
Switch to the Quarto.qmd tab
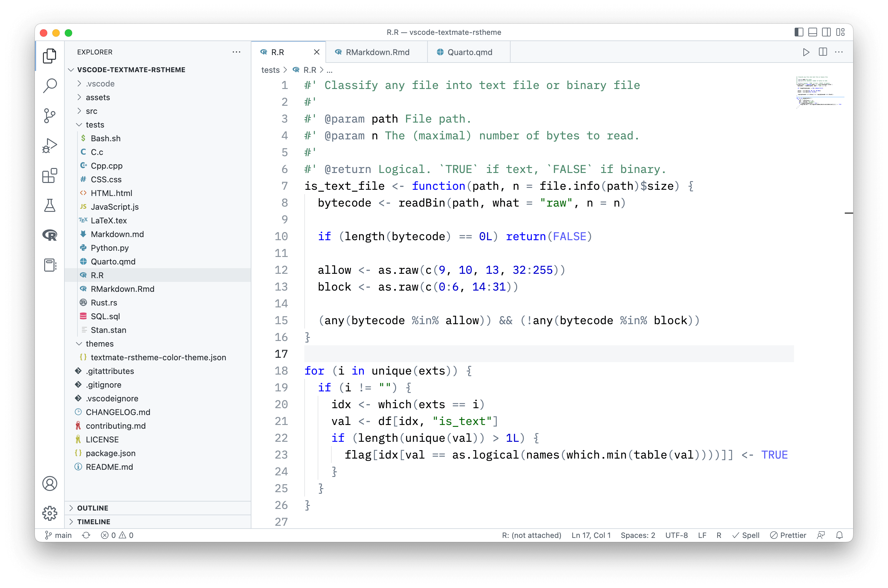click(x=469, y=52)
